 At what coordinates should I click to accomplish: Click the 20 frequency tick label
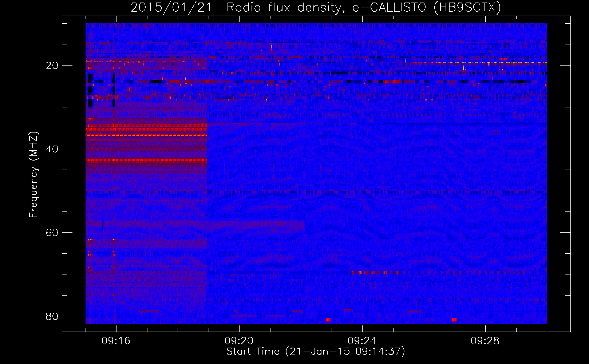click(x=52, y=66)
